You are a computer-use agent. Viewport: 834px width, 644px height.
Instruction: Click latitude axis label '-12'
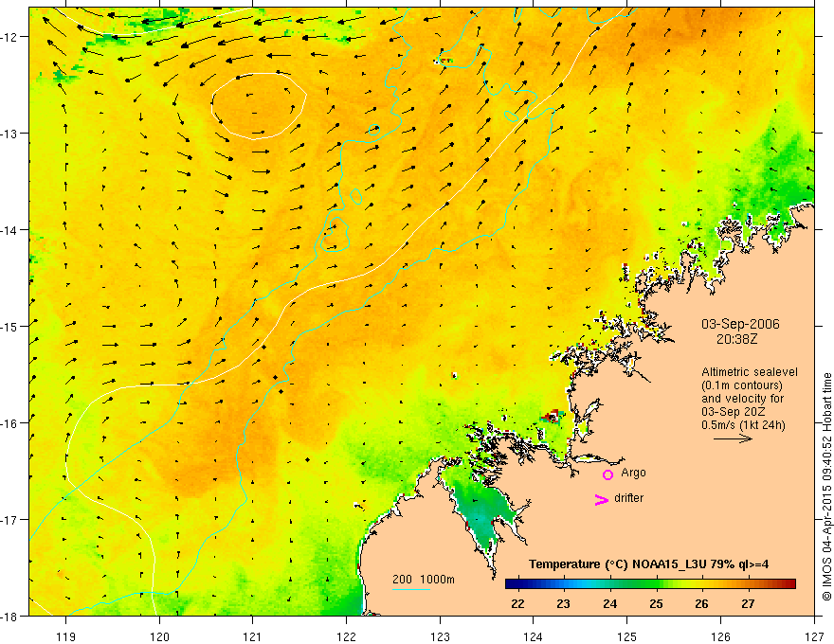tap(10, 37)
